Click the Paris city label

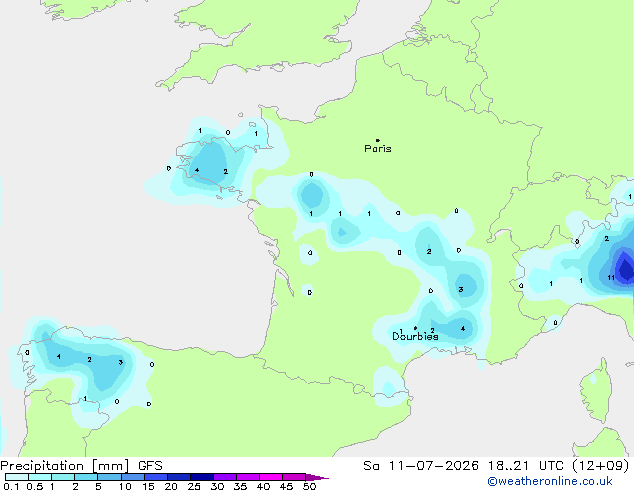(378, 149)
